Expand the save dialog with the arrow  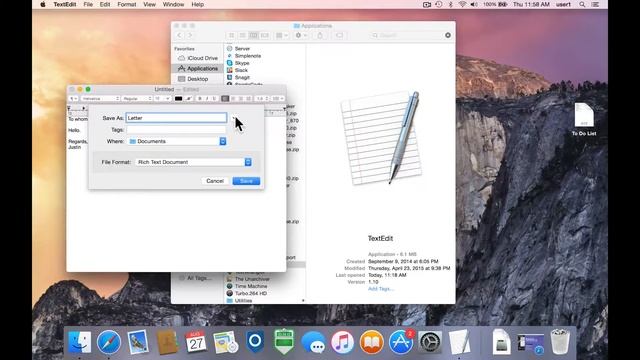(x=234, y=118)
